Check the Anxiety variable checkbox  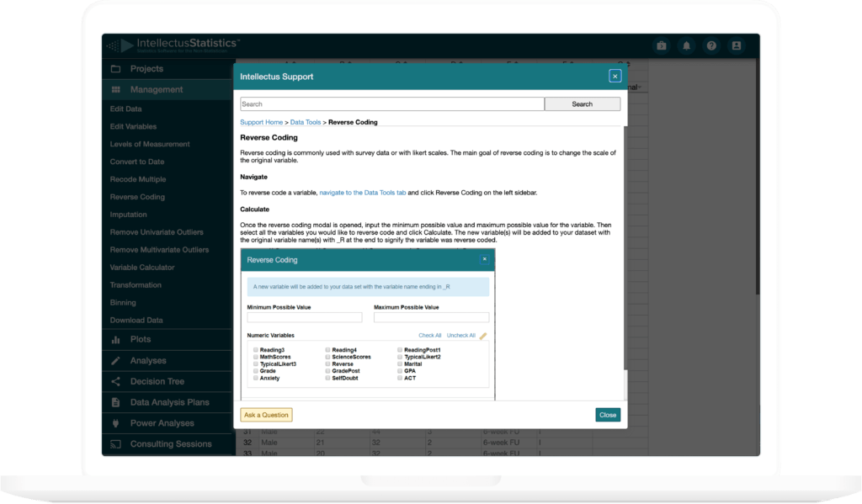click(x=256, y=378)
